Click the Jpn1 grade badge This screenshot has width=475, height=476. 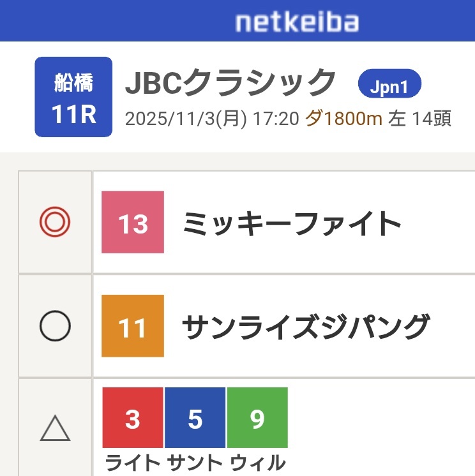click(389, 86)
